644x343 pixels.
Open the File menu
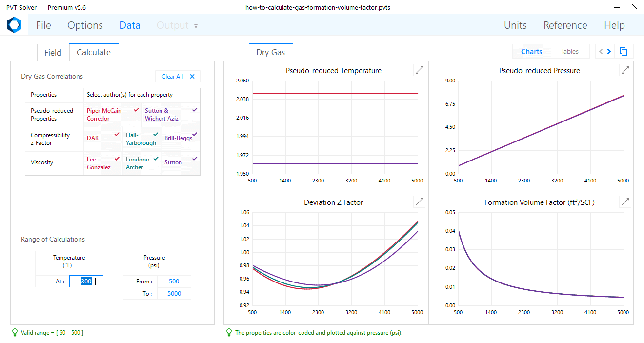(43, 25)
